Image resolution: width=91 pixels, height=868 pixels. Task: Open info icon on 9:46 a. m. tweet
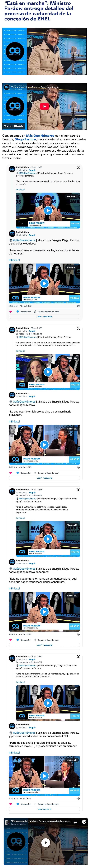point(78,467)
